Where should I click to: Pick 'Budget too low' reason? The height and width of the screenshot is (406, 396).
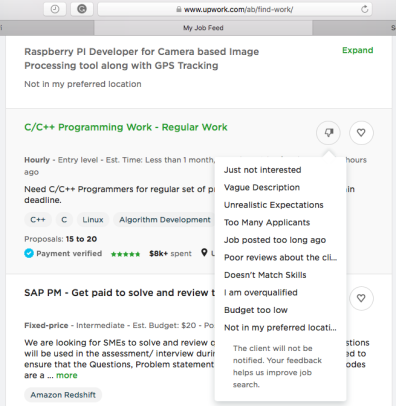point(256,310)
